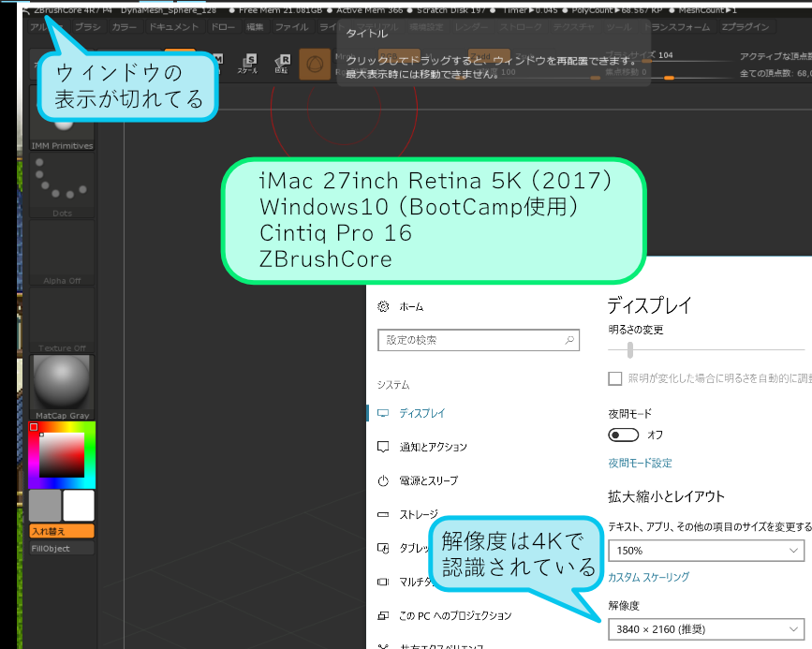Screen dimensions: 812x649
Task: Click the search magnifier icon in Settings
Action: (569, 340)
